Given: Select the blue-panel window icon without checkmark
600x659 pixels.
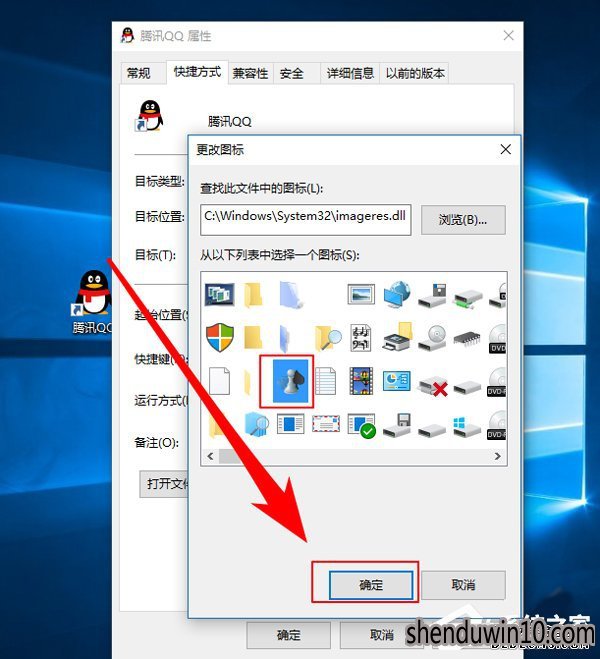Looking at the screenshot, I should click(x=291, y=424).
